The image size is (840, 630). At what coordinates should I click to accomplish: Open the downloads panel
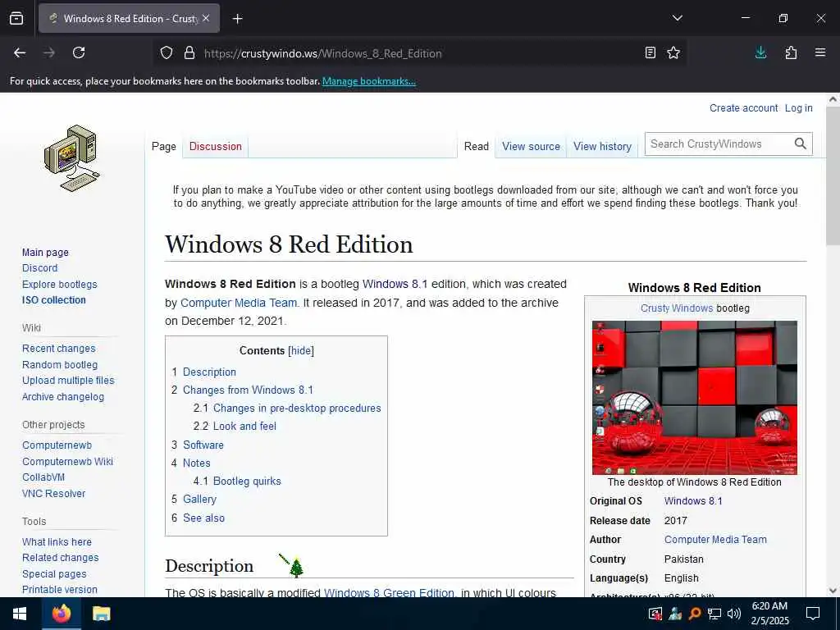coord(760,52)
